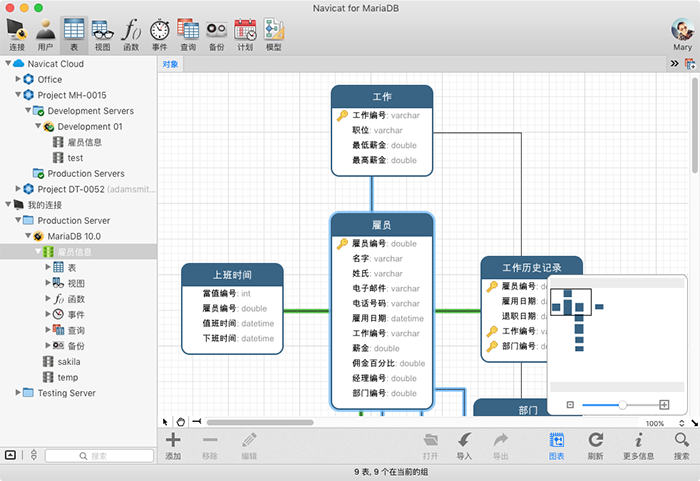Screen dimensions: 700x481
Task: Click the 编辑 pencil edit button
Action: [249, 446]
